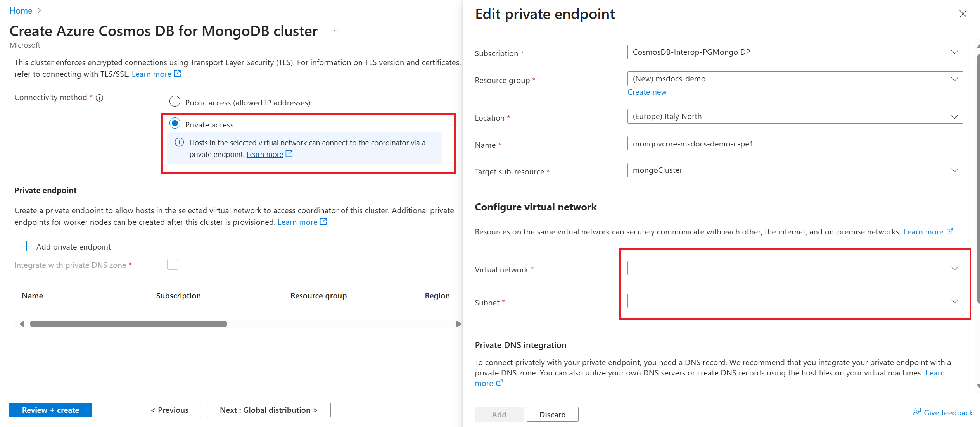
Task: Click the Give feedback icon
Action: [x=917, y=412]
